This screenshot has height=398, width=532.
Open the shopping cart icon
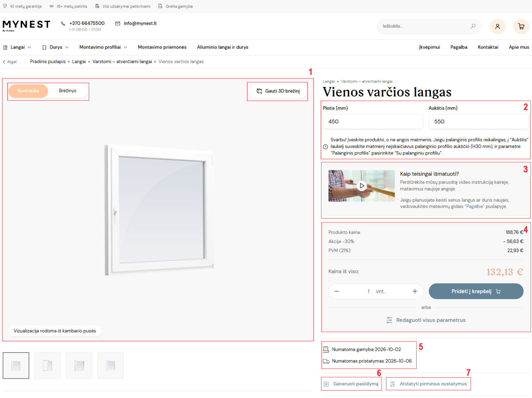pos(521,27)
